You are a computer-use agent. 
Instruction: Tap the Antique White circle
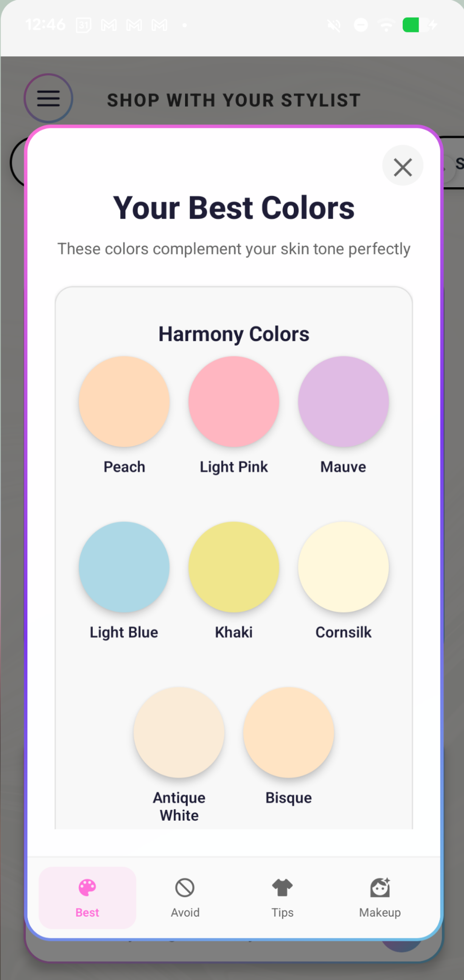tap(178, 732)
